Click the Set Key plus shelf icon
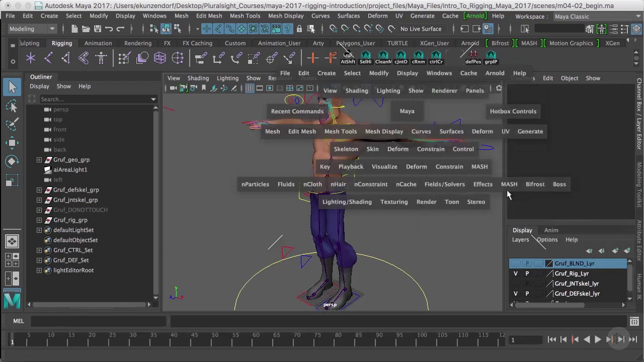This screenshot has width=644, height=362. coord(312,58)
